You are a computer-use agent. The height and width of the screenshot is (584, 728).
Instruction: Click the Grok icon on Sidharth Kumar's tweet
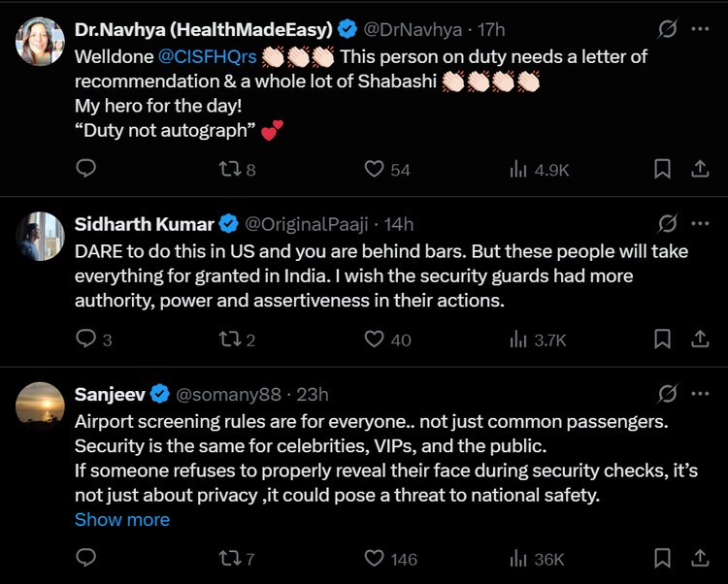coord(667,224)
